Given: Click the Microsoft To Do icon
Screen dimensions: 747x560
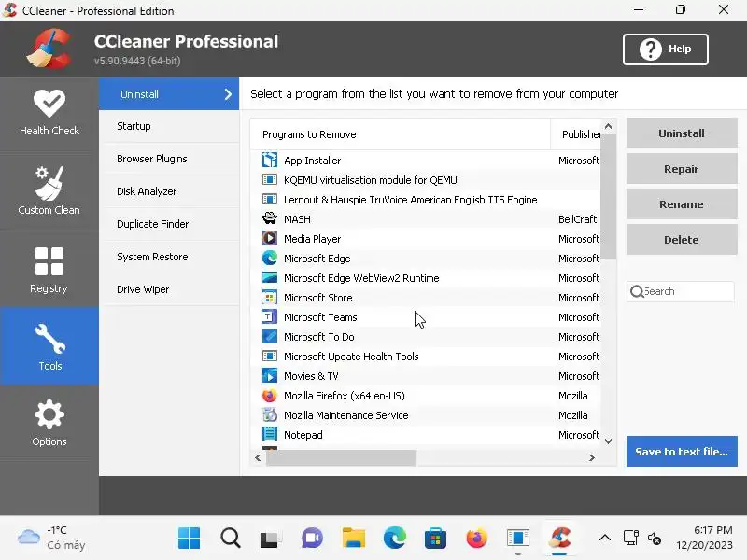Looking at the screenshot, I should tap(270, 336).
